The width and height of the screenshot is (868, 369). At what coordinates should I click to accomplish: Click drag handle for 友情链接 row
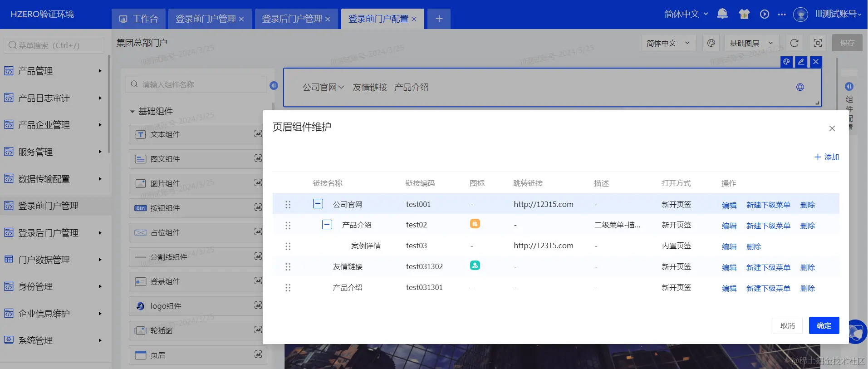(288, 267)
